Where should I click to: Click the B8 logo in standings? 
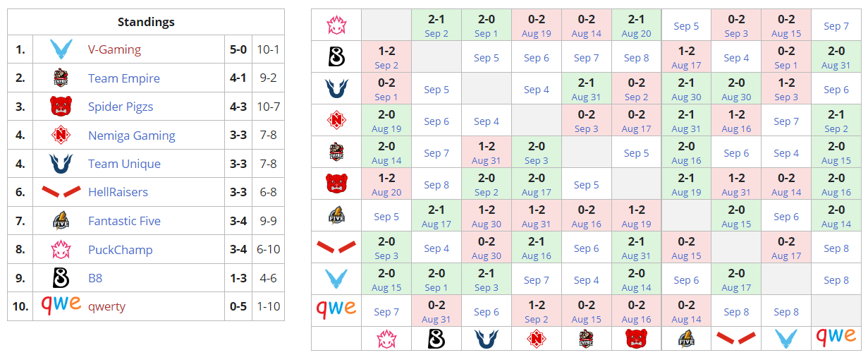click(x=61, y=278)
